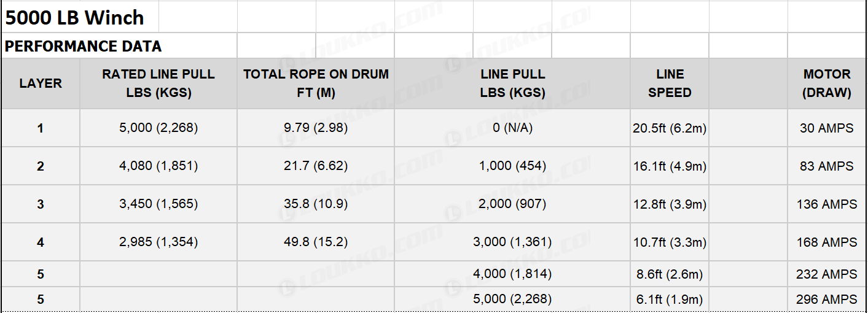
Task: Click the 296 AMPS cell
Action: coord(827,299)
